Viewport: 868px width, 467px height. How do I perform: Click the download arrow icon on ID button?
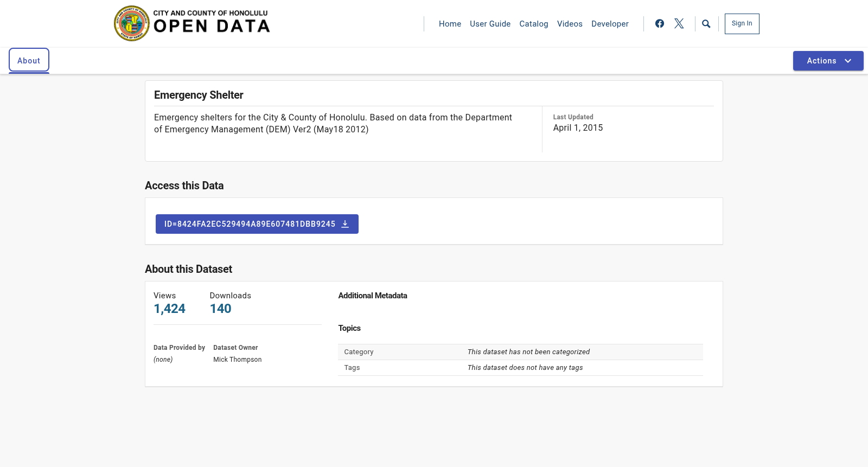click(x=345, y=224)
